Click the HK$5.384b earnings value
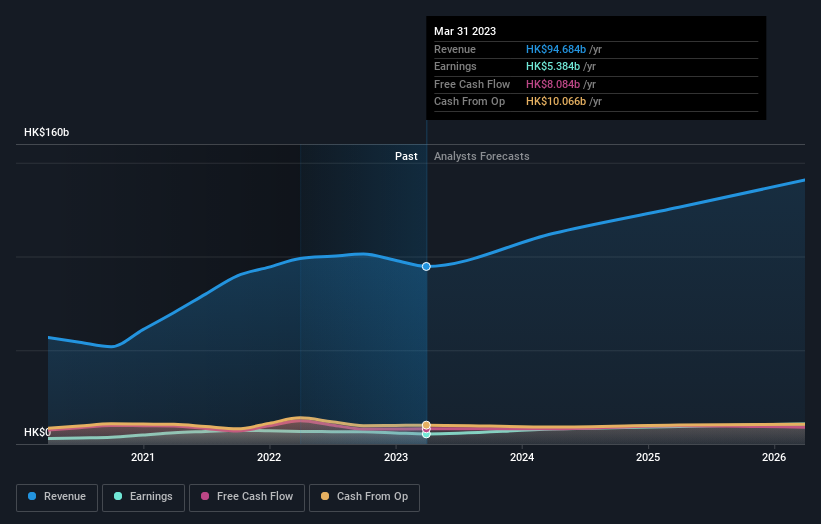This screenshot has width=821, height=524. (553, 66)
